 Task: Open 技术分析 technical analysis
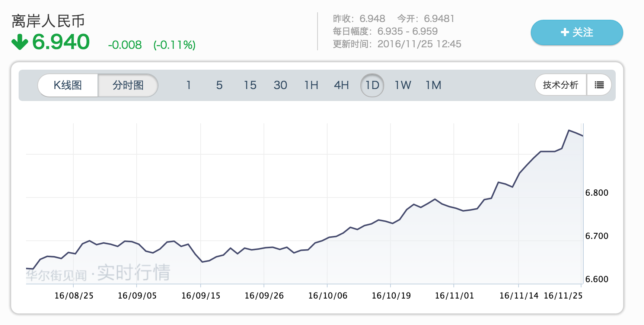(x=561, y=85)
